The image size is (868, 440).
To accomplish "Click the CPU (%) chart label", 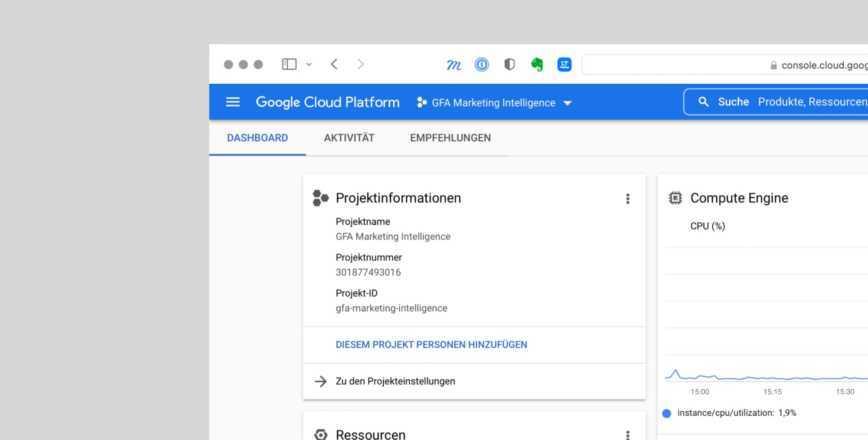I will [x=707, y=226].
